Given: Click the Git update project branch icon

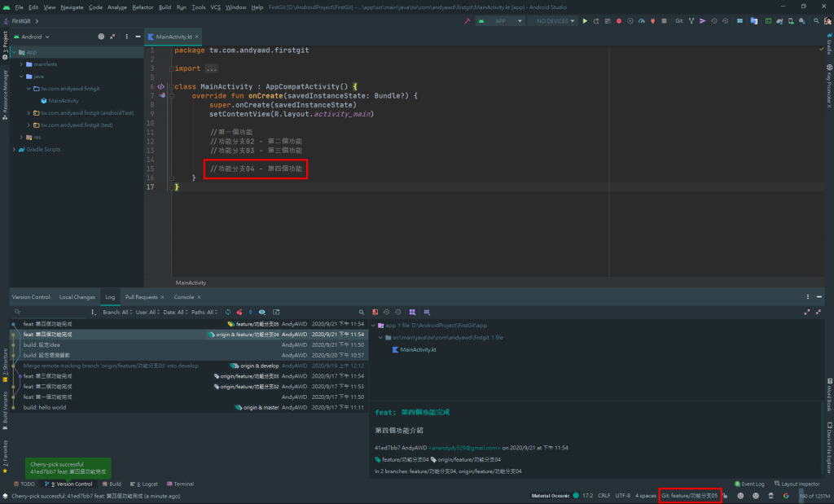Looking at the screenshot, I should click(691, 21).
